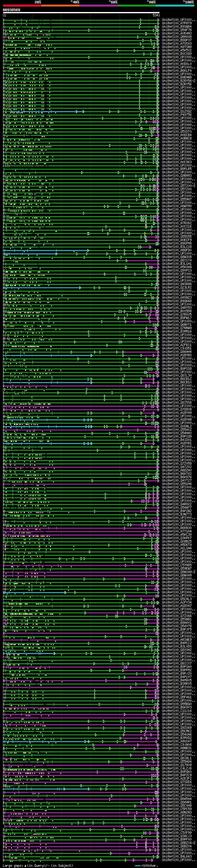Image resolution: width=197 pixels, height=868 pixels.
Task: Select label UniRef100_A8QFD0
Action: point(177,250)
